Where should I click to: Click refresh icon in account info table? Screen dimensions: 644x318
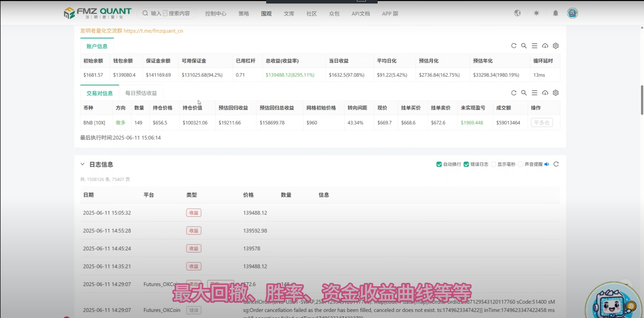[x=514, y=46]
